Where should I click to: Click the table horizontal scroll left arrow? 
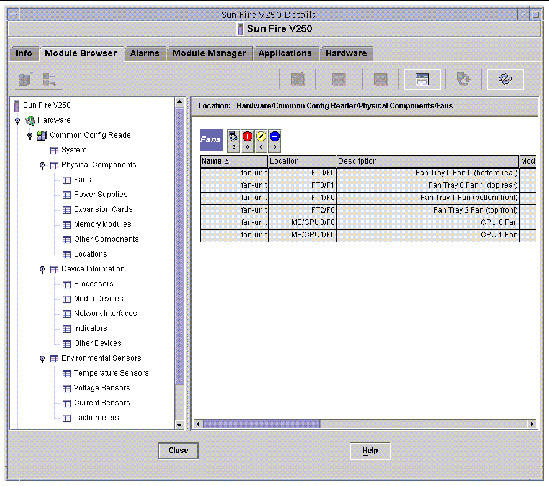(x=198, y=424)
